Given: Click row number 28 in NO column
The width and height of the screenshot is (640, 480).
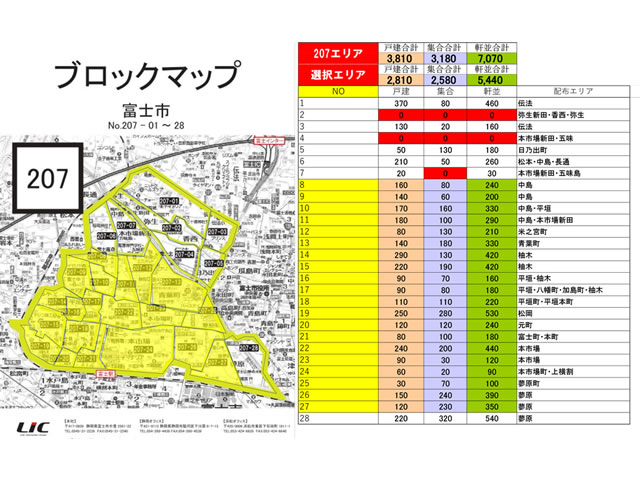Looking at the screenshot, I should coord(304,422).
